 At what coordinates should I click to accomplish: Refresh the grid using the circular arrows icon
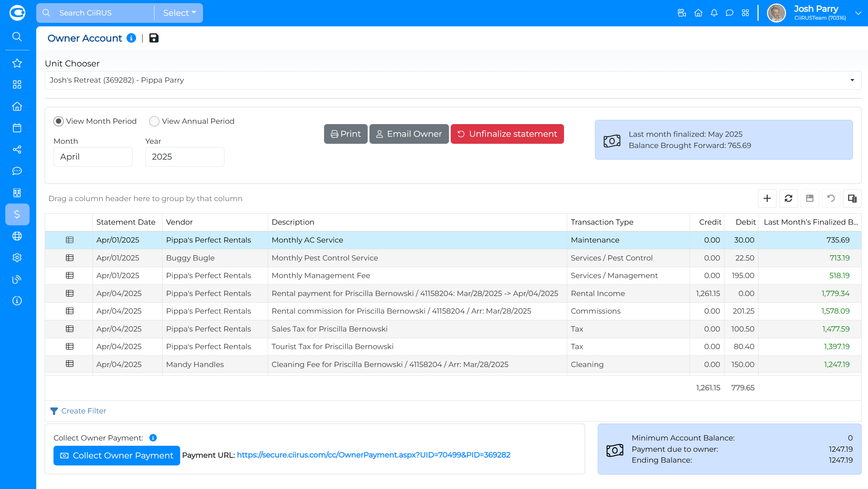[788, 199]
